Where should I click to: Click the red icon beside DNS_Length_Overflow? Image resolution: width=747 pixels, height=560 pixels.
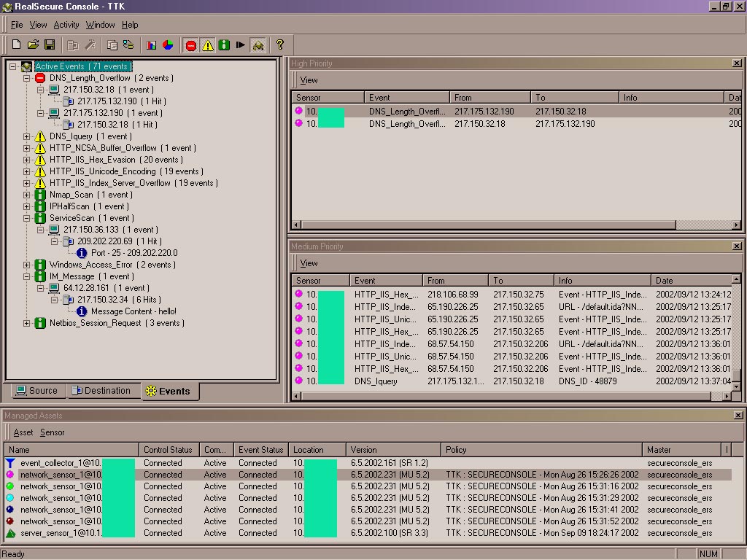[41, 78]
